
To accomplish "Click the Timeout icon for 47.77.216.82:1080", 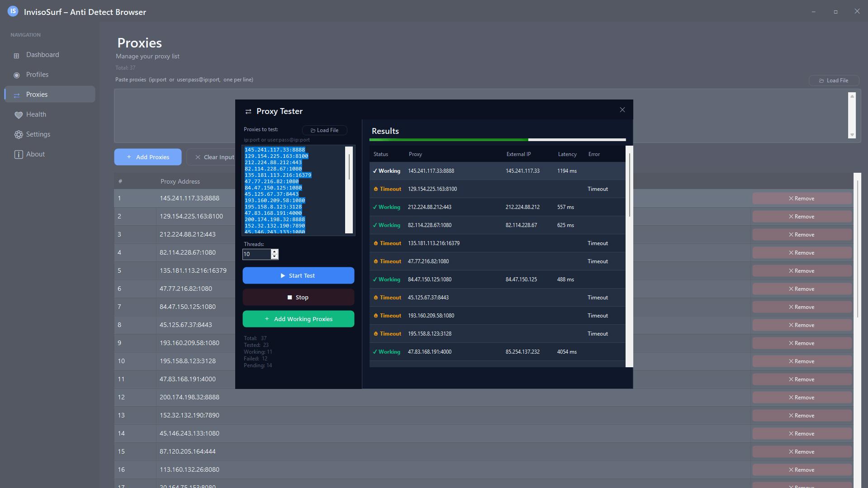I will coord(375,261).
